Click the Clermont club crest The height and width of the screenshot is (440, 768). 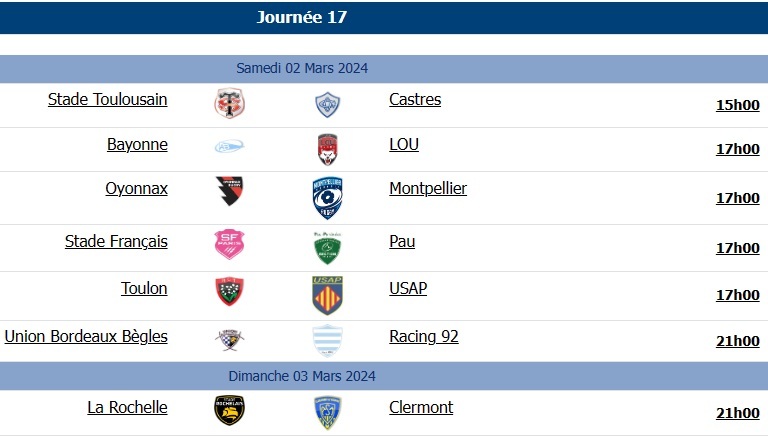tap(328, 410)
